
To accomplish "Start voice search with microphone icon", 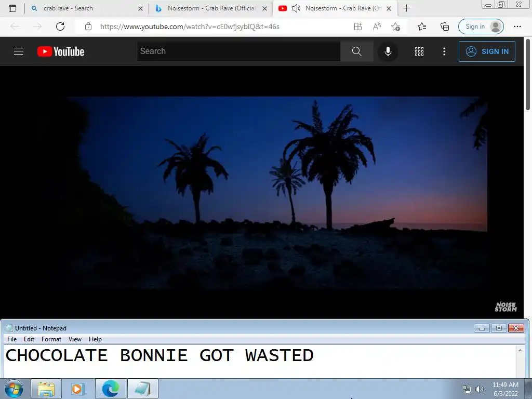I will [x=388, y=51].
